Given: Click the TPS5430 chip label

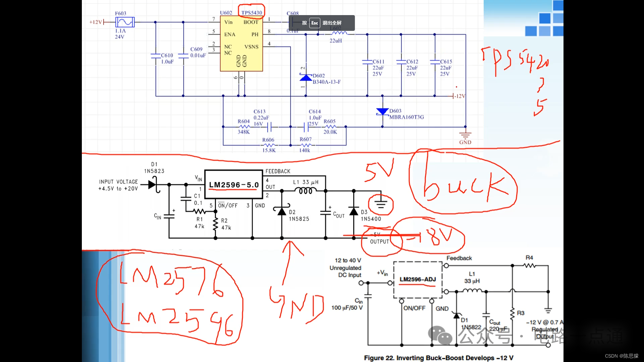Looking at the screenshot, I should (251, 13).
